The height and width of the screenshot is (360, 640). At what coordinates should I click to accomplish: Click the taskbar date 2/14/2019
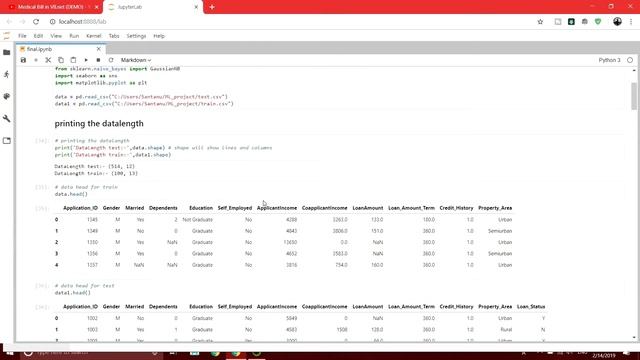click(604, 356)
